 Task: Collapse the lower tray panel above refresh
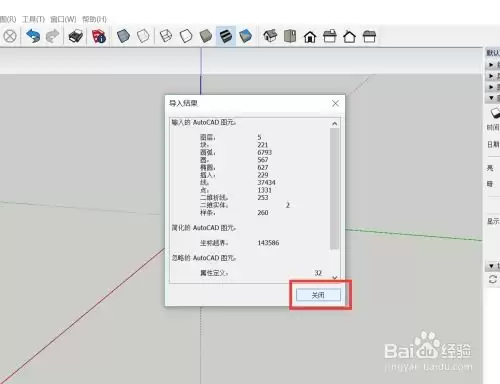coord(491,266)
